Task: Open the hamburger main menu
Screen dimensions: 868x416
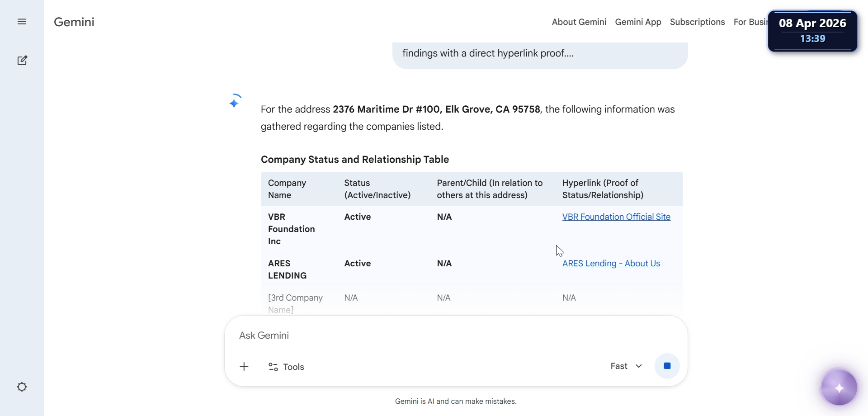Action: (22, 22)
